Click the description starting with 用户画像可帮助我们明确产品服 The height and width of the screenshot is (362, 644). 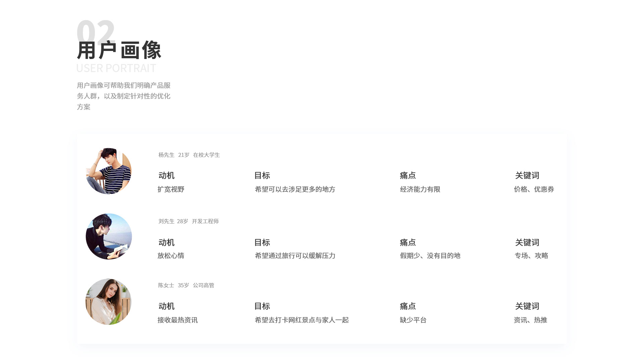124,96
